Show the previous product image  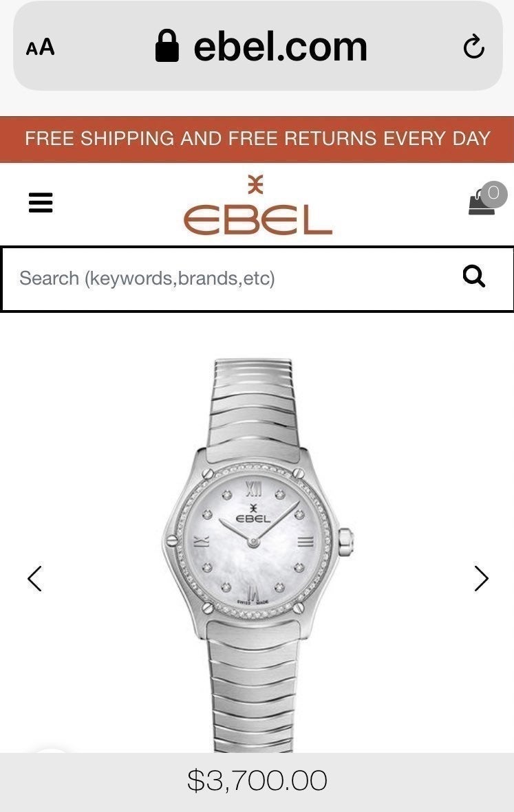34,578
